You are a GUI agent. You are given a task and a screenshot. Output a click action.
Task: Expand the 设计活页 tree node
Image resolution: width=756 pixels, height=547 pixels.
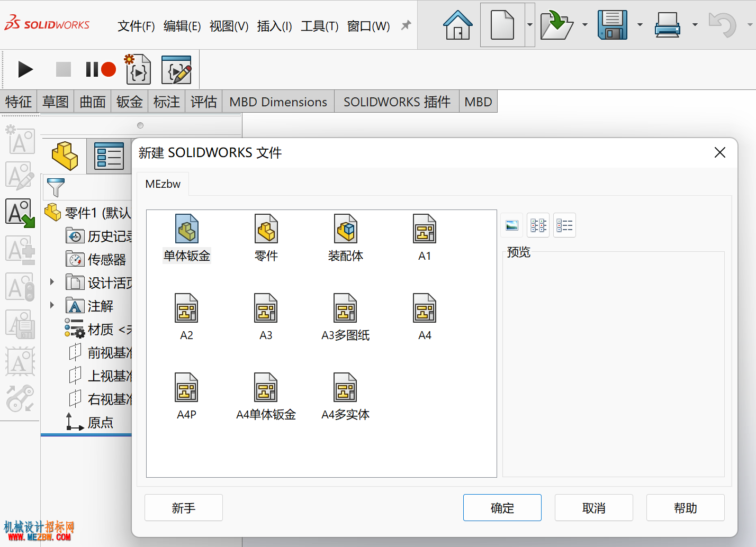(x=52, y=282)
